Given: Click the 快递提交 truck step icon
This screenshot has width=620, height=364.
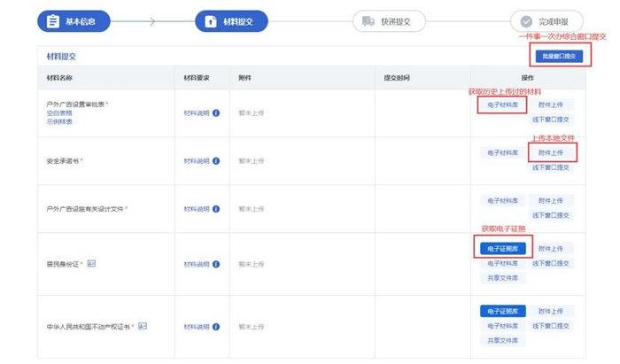Looking at the screenshot, I should click(363, 19).
